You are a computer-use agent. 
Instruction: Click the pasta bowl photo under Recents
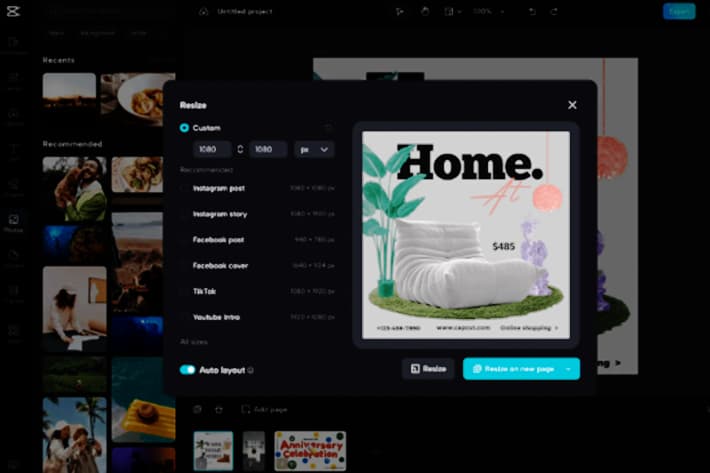pos(138,100)
